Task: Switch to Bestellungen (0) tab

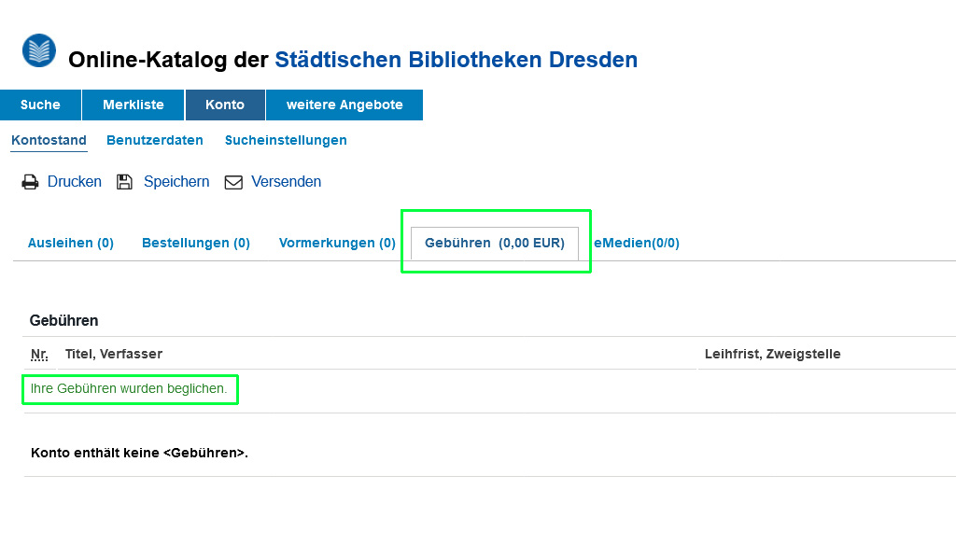Action: [196, 244]
